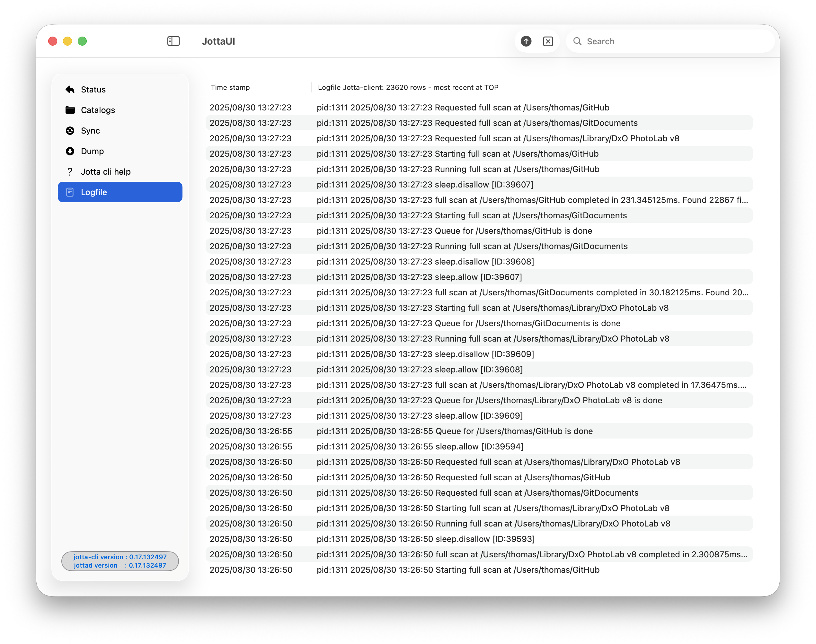Select row: 13:26:55 Queue for GitHub is done

tap(479, 431)
